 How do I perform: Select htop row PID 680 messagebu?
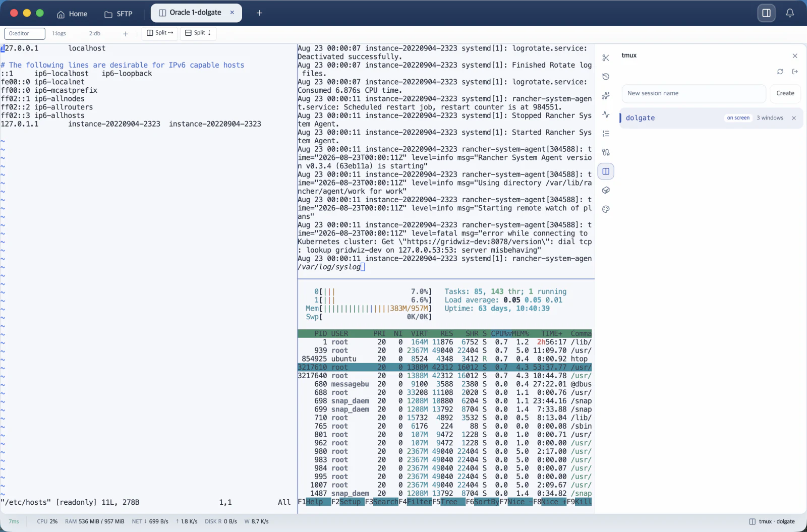[444, 384]
